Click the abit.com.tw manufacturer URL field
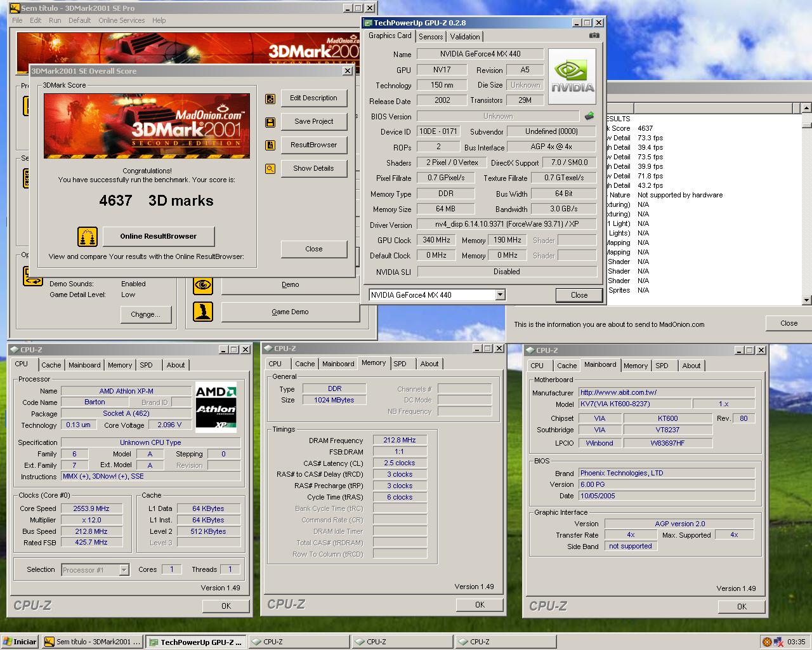812x650 pixels. coord(666,392)
